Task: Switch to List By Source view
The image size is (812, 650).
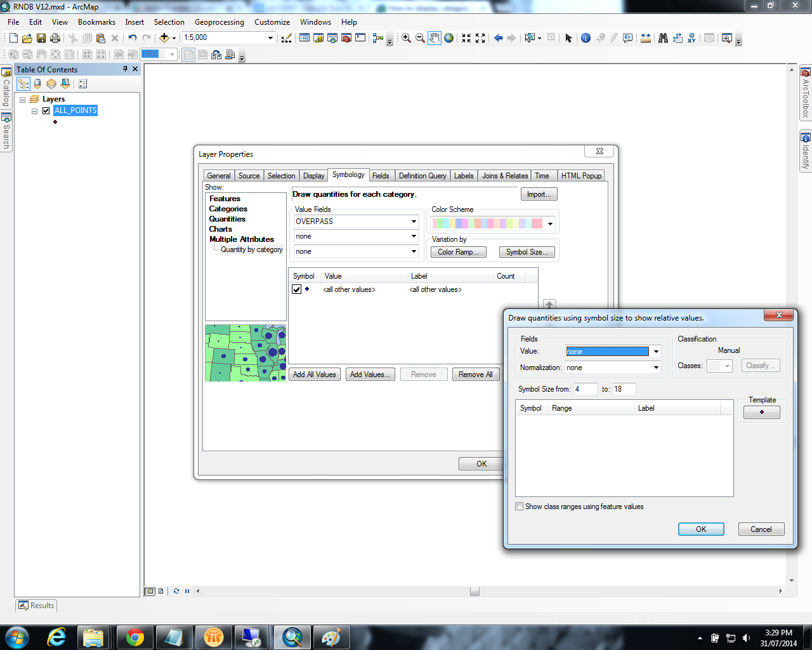Action: coord(37,84)
